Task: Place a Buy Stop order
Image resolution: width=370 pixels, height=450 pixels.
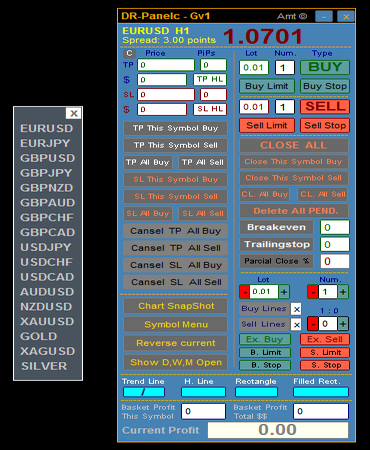Action: click(x=325, y=86)
